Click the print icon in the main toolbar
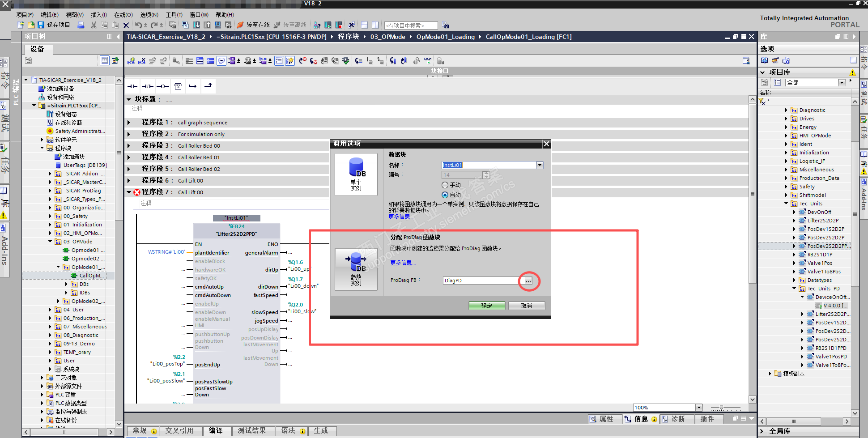 pos(81,25)
